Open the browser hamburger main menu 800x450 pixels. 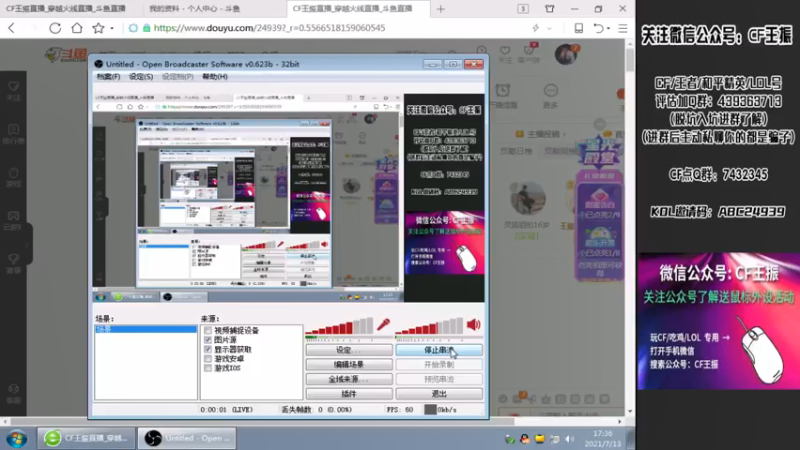pos(623,28)
